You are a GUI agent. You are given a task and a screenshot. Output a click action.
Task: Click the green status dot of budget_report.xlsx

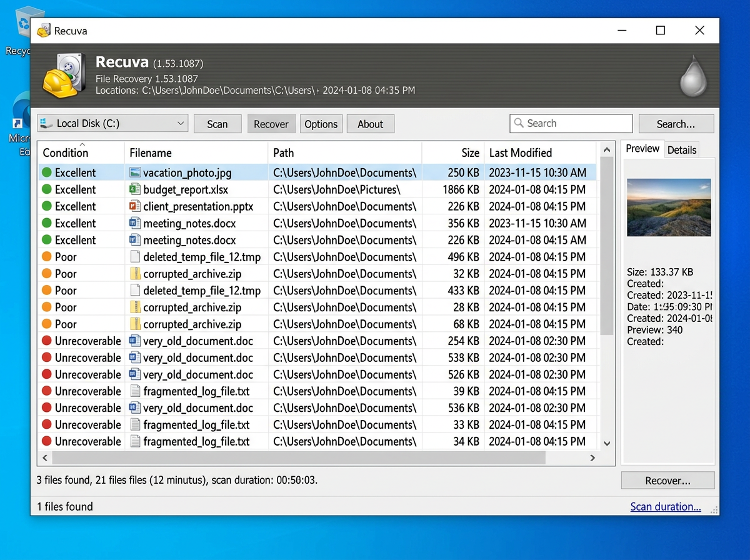[x=47, y=189]
